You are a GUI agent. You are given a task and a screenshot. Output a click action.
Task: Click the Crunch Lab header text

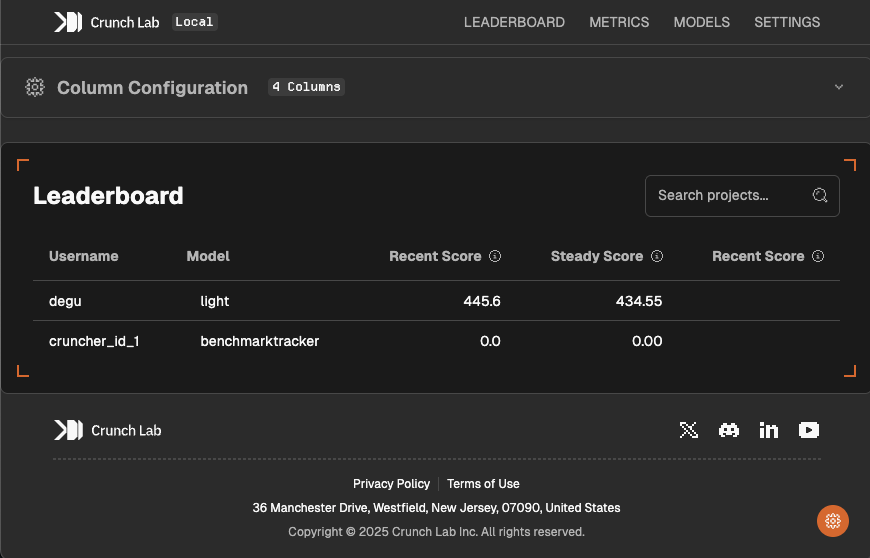point(125,22)
